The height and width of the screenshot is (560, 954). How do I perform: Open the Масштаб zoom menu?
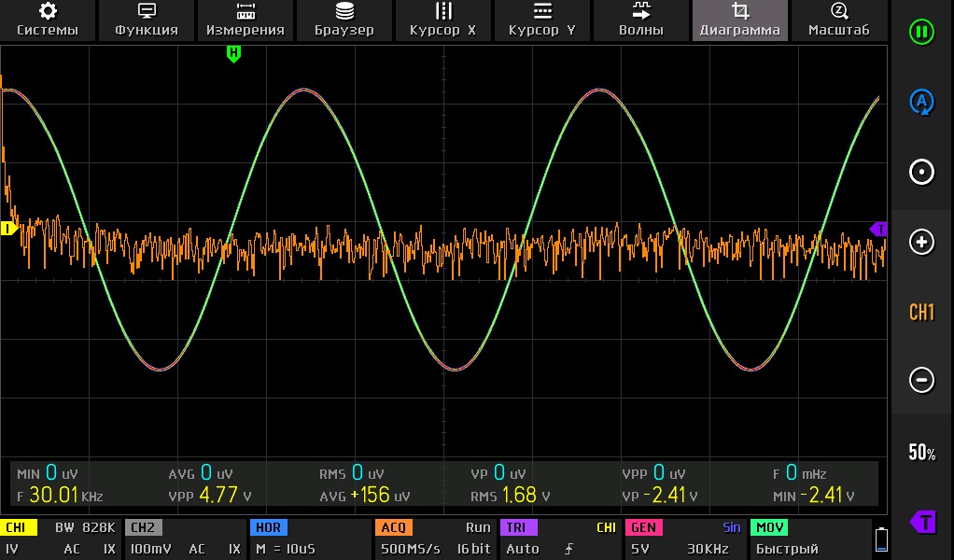[839, 20]
